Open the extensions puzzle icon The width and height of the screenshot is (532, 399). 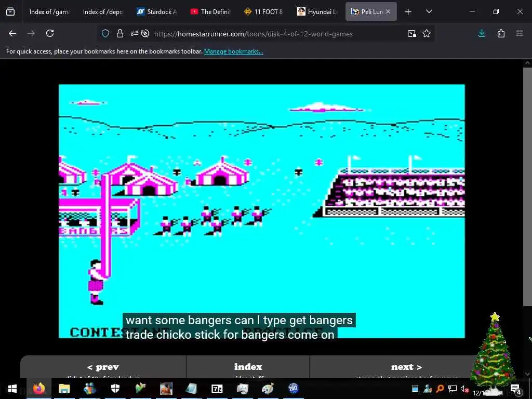click(501, 33)
